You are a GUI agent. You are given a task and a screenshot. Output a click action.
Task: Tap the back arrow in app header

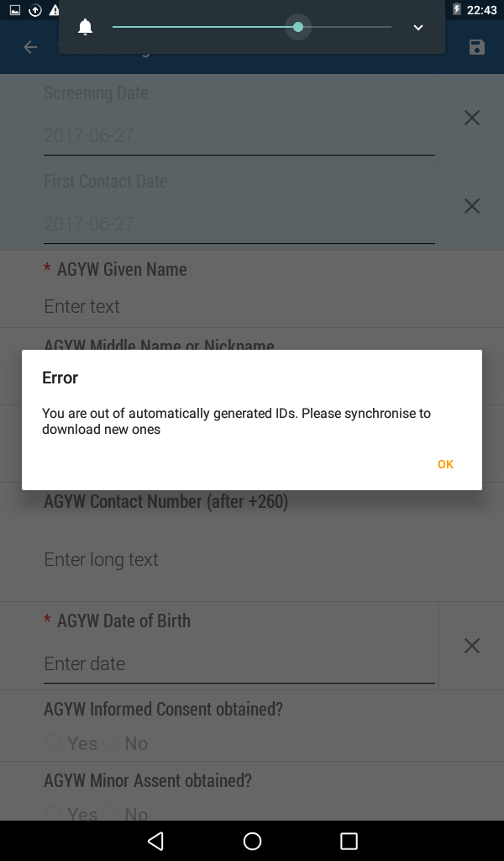31,47
